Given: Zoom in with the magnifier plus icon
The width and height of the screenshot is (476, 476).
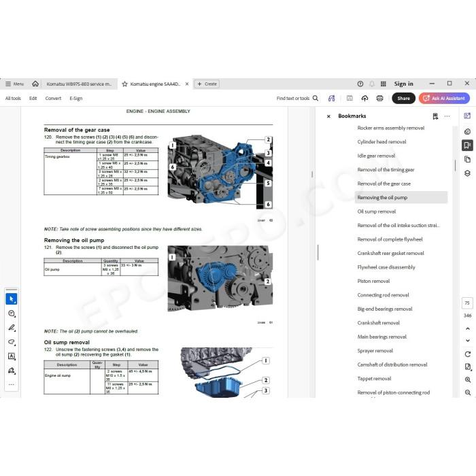Looking at the screenshot, I should [468, 379].
